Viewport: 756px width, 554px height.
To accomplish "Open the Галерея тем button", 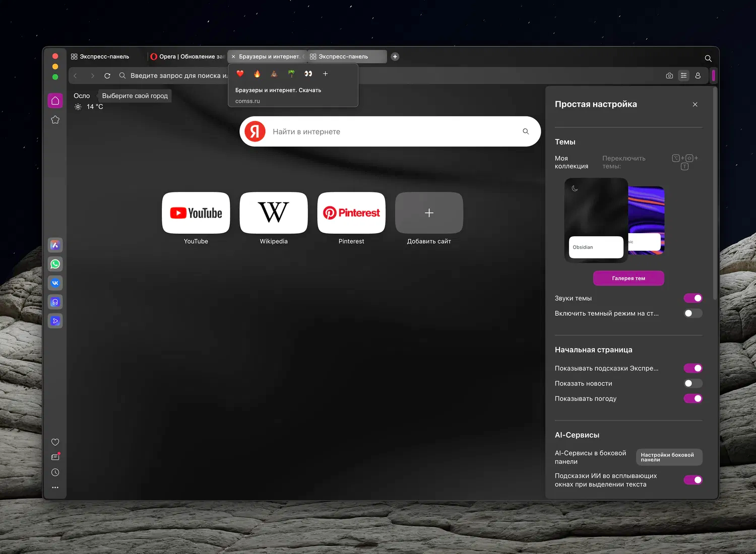I will tap(628, 278).
